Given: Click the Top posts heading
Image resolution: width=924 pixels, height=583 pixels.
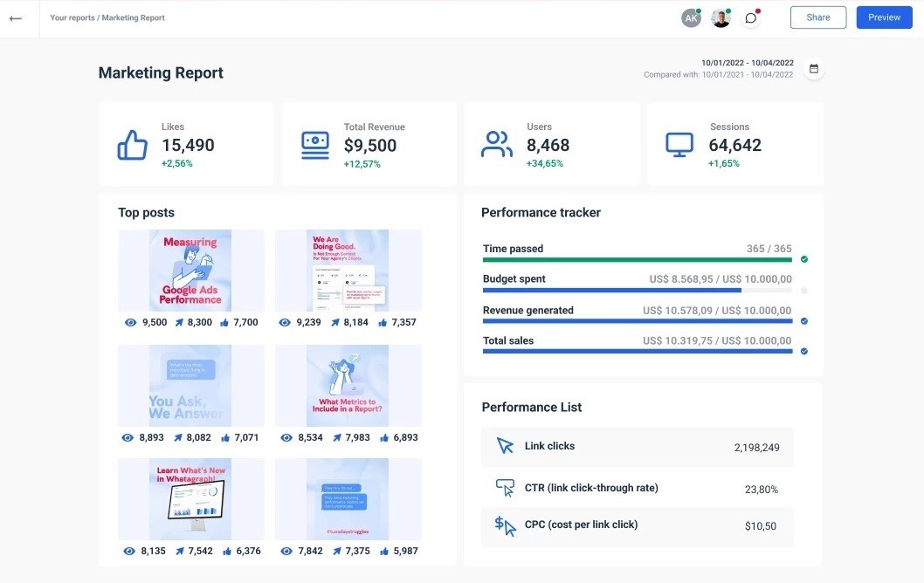Looking at the screenshot, I should 146,213.
